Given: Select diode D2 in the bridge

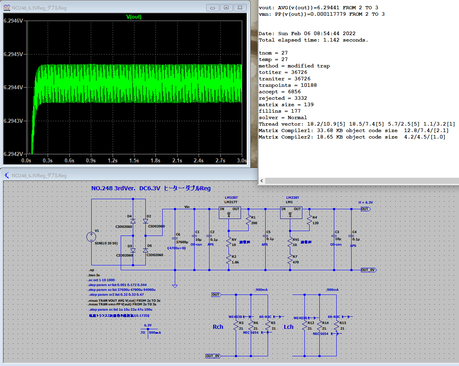Looking at the screenshot, I should tap(145, 221).
